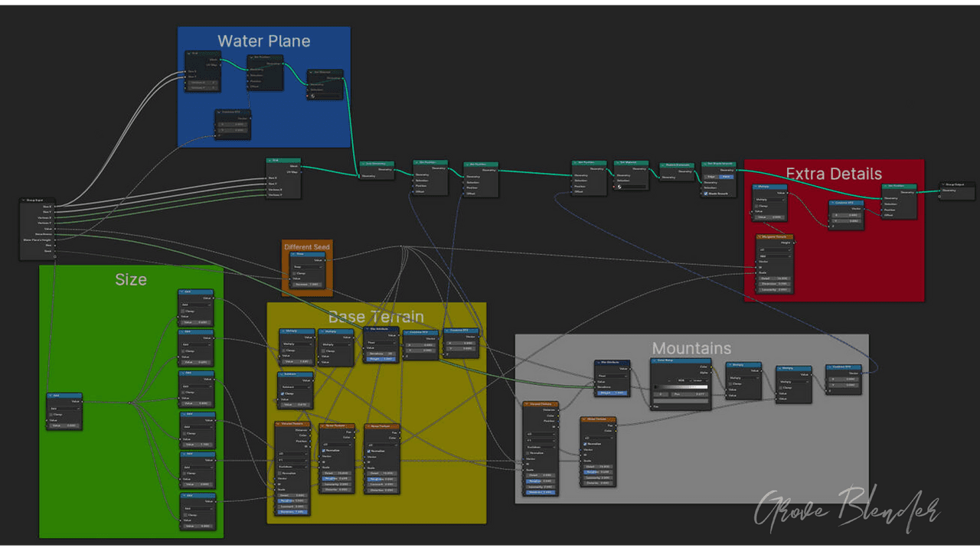Open the Subtract operation dropdown in Base Terrain
Image resolution: width=980 pixels, height=551 pixels.
coord(295,386)
